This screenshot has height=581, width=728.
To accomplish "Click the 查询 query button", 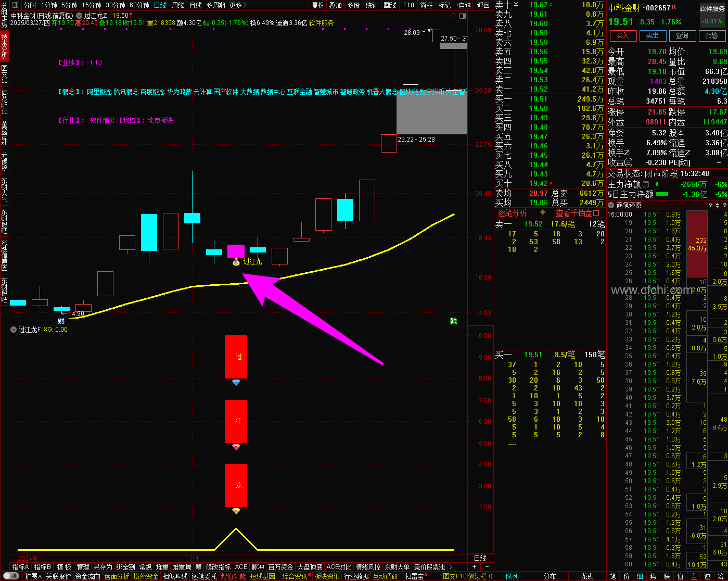I will (x=682, y=36).
